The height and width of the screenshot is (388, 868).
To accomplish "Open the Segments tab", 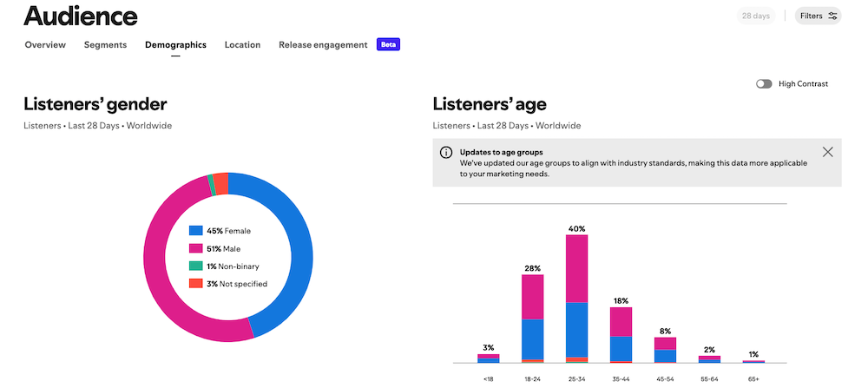I will tap(105, 45).
